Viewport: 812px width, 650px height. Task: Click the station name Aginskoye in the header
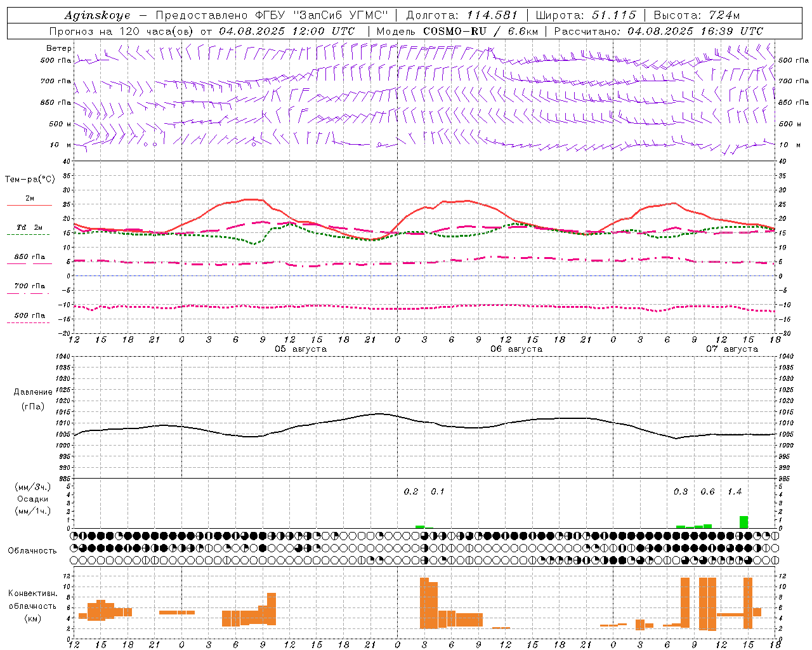[x=97, y=15]
